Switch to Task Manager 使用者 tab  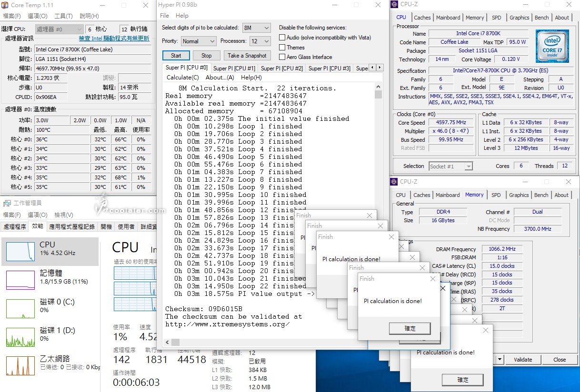[x=126, y=226]
